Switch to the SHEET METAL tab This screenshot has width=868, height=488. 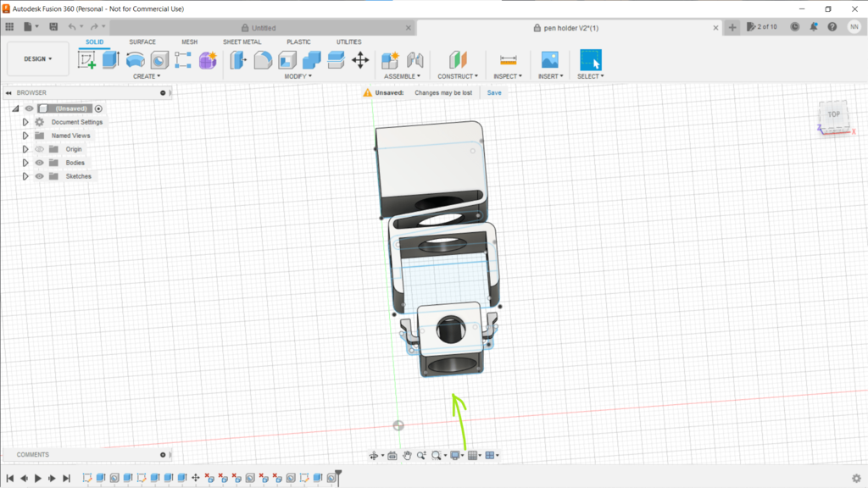[242, 42]
